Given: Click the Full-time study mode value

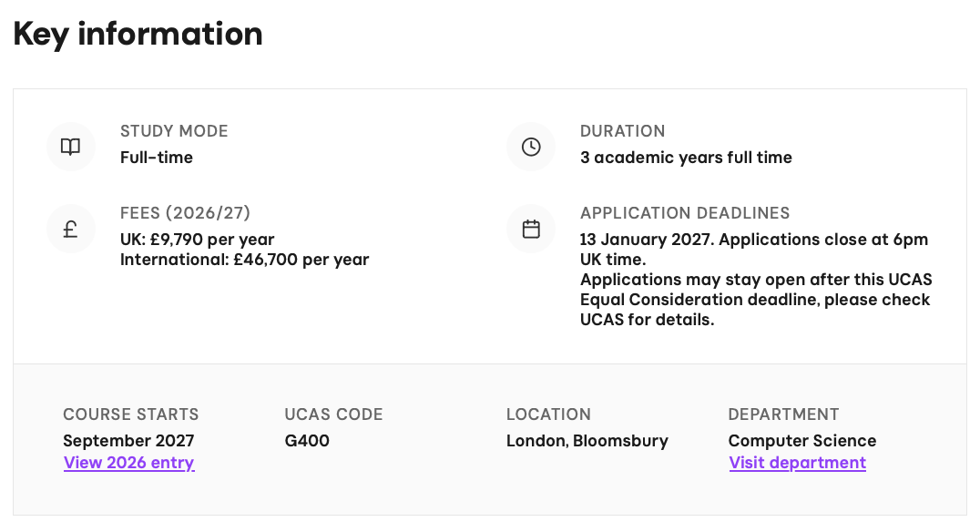Looking at the screenshot, I should (x=157, y=158).
